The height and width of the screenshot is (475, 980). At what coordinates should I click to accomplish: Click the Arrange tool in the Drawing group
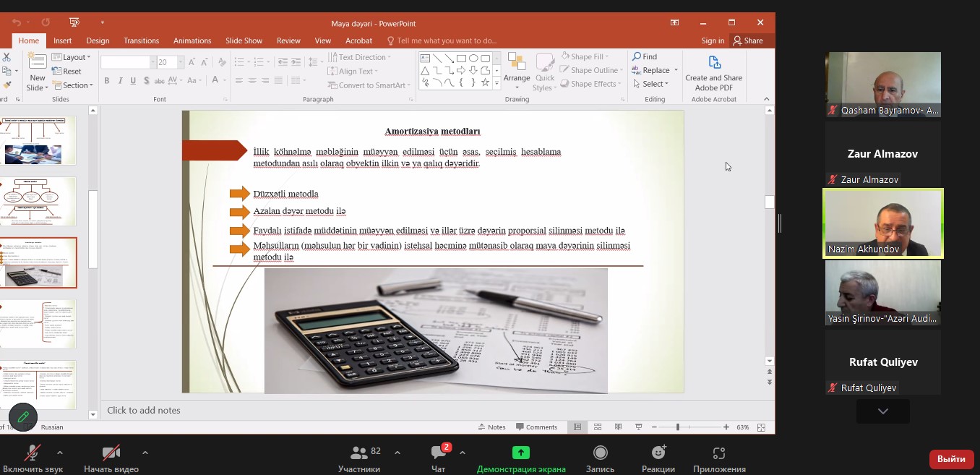(x=517, y=69)
